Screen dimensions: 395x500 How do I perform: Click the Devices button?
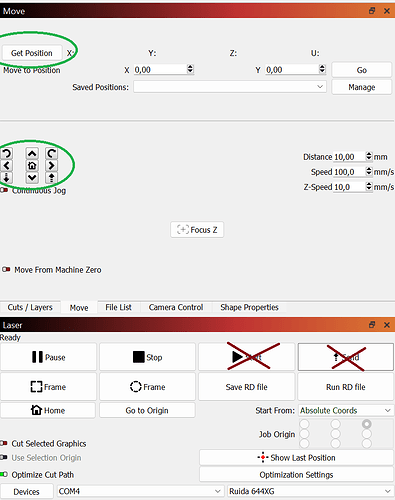pyautogui.click(x=26, y=492)
